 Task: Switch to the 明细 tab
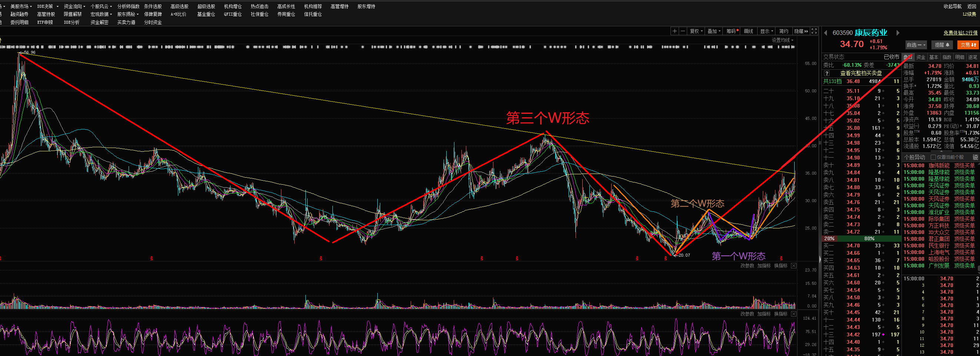[960, 57]
